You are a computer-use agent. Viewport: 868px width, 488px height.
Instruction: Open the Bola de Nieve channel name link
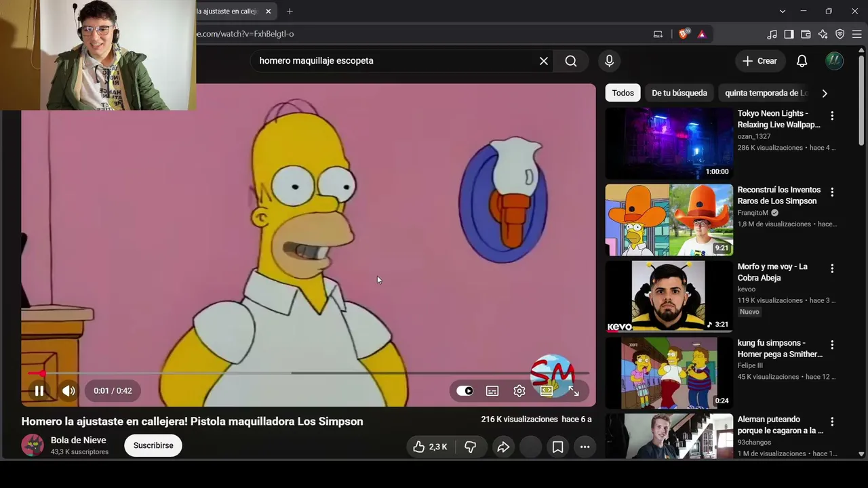click(x=79, y=440)
